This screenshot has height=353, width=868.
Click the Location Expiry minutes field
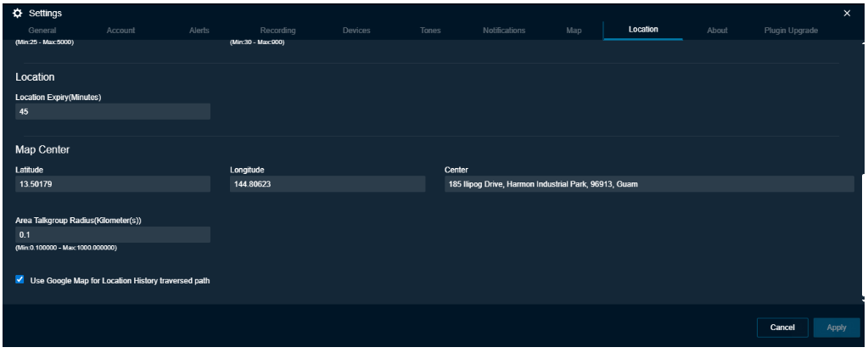[113, 111]
